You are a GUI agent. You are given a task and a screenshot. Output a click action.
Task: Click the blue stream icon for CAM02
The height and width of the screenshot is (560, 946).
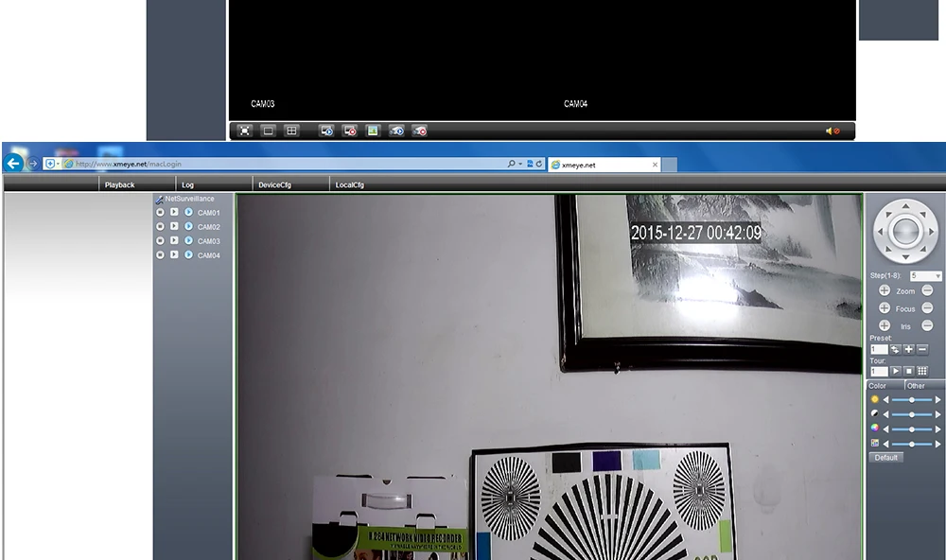188,226
